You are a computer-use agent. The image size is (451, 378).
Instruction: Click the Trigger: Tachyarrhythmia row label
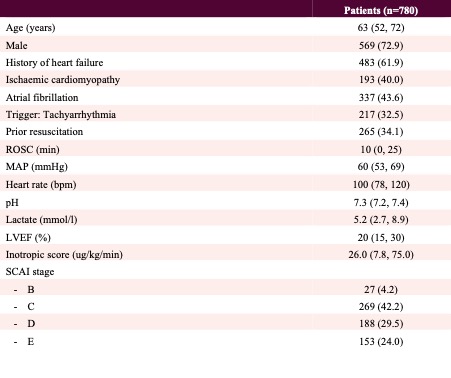coord(61,115)
